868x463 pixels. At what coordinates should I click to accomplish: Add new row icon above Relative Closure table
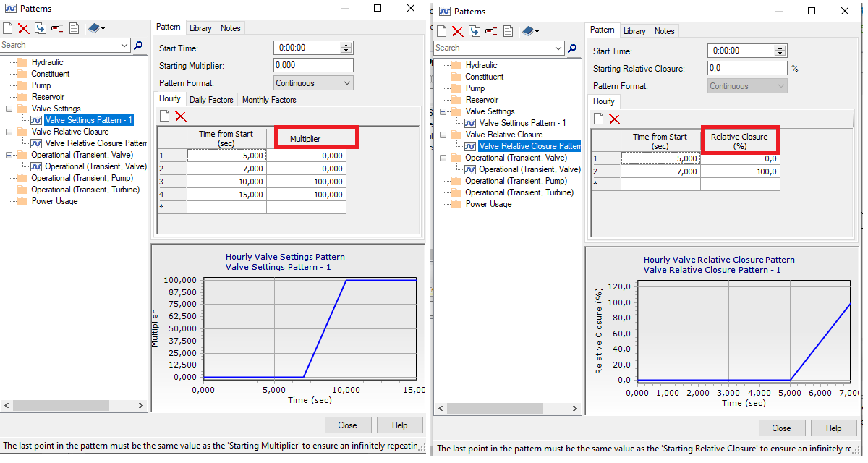tap(599, 119)
